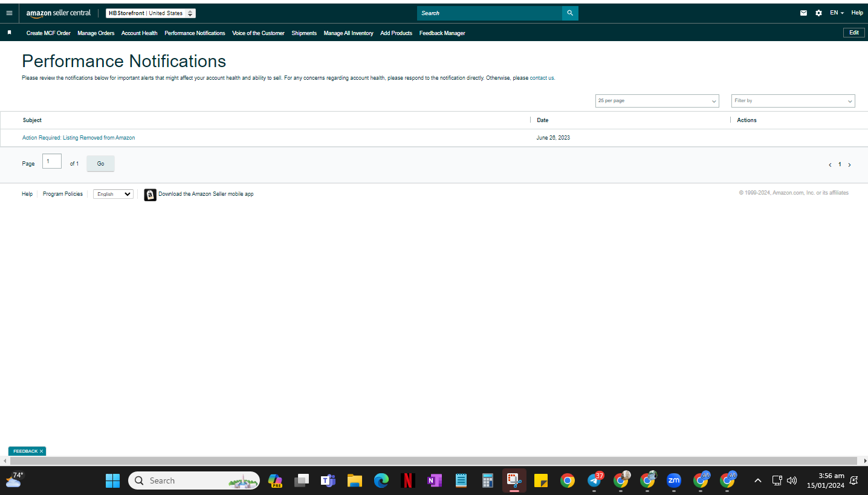
Task: Click the current page number 1 in pagination
Action: coord(840,164)
